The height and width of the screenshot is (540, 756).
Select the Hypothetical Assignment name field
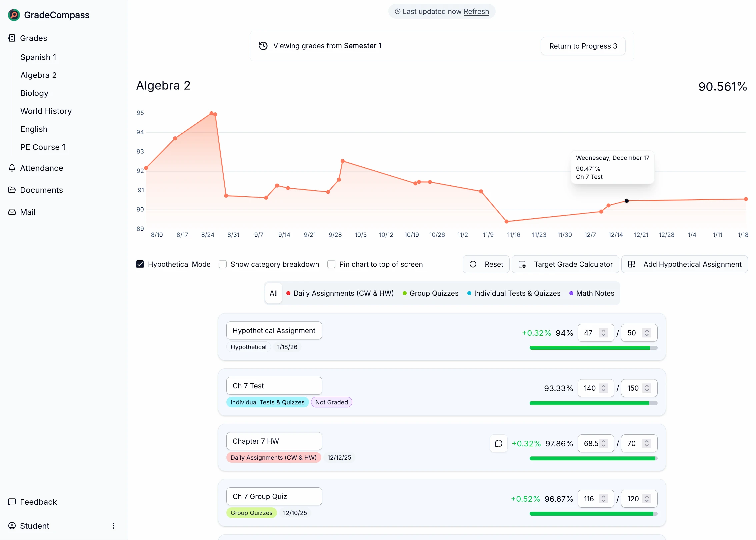coord(274,330)
